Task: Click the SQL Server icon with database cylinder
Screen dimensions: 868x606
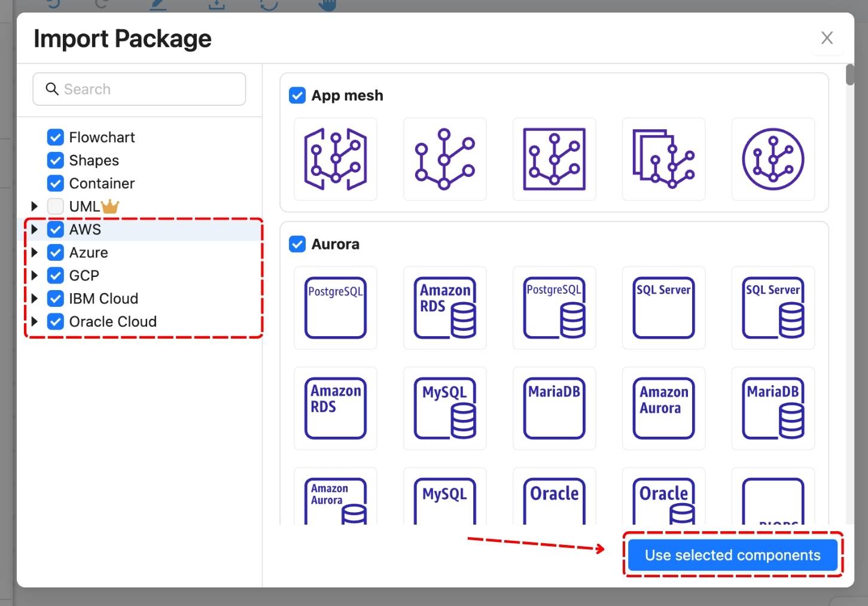Action: click(772, 307)
